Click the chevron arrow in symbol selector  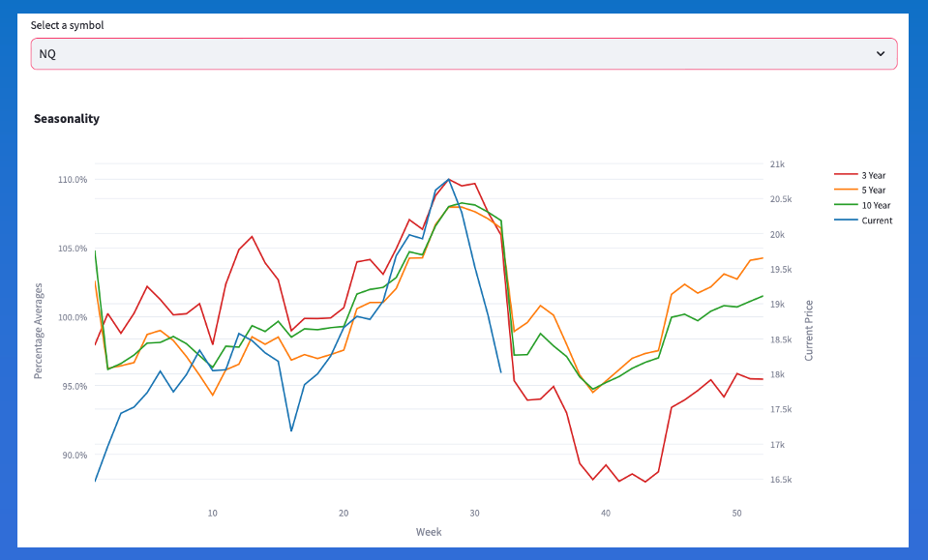[x=881, y=54]
